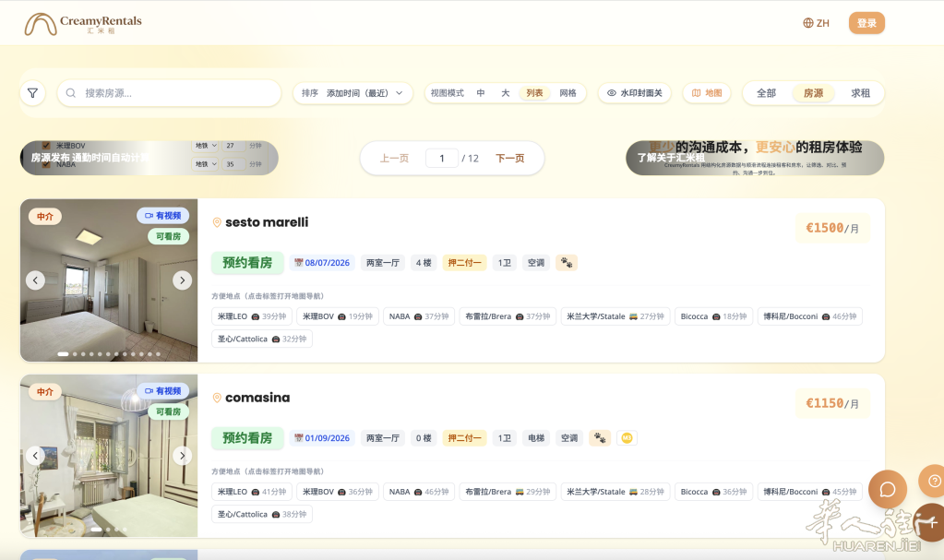This screenshot has height=560, width=944.
Task: Open the sesto marelli listing title
Action: click(267, 222)
